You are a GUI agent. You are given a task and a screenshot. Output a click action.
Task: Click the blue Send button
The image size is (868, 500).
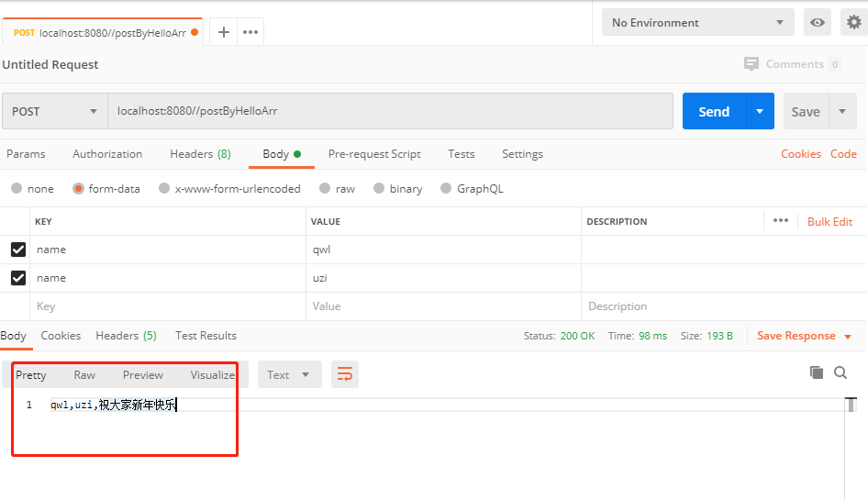pyautogui.click(x=714, y=111)
